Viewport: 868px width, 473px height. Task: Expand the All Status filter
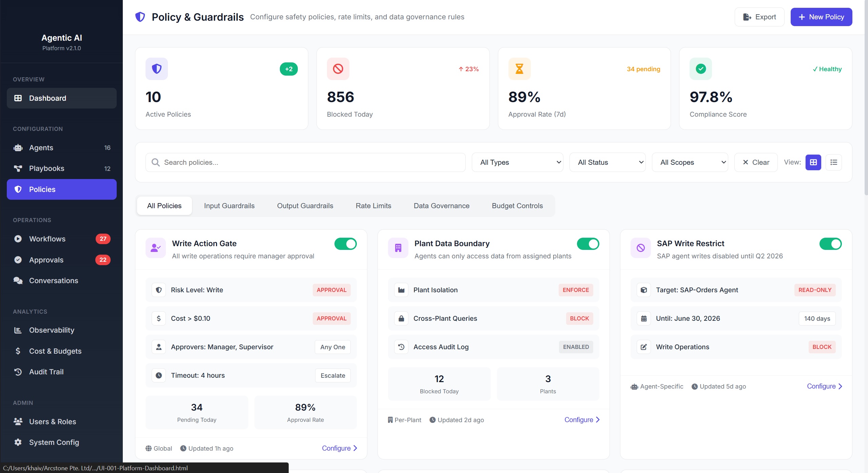(x=607, y=162)
